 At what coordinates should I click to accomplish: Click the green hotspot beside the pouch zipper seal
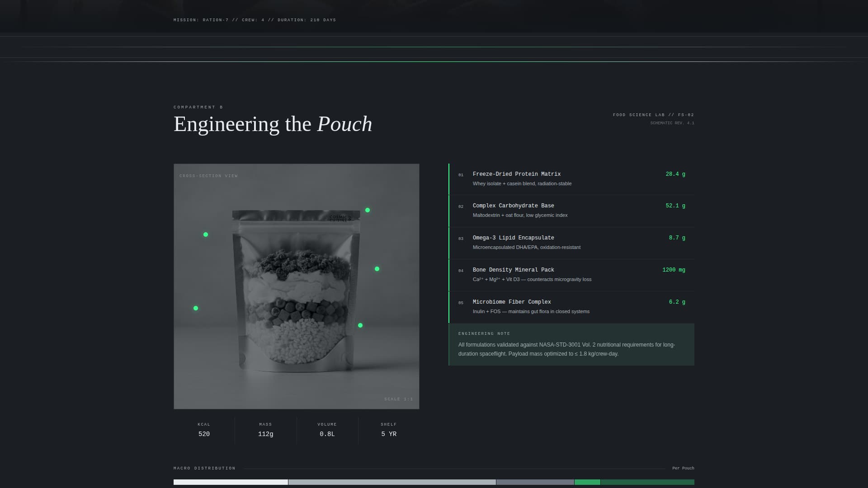tap(368, 210)
